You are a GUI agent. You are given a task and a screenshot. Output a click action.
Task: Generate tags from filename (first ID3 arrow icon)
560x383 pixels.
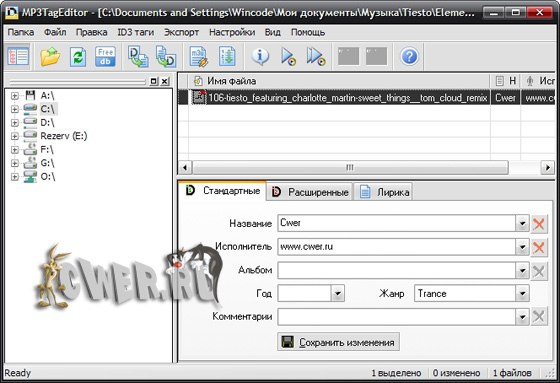[138, 56]
